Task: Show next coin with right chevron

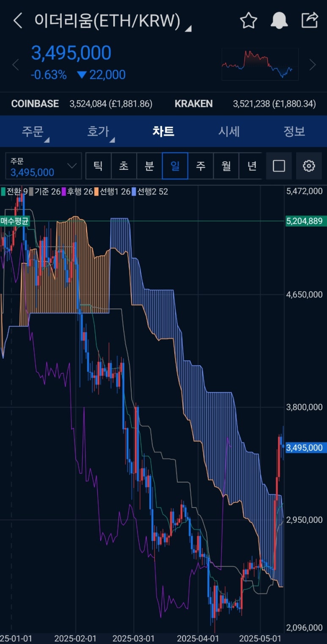Action: pyautogui.click(x=313, y=65)
